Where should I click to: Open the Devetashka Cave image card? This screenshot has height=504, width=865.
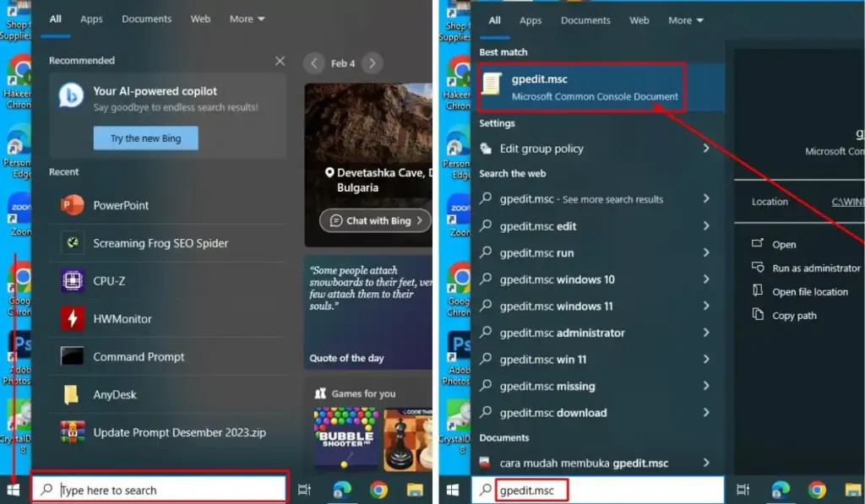[x=368, y=165]
